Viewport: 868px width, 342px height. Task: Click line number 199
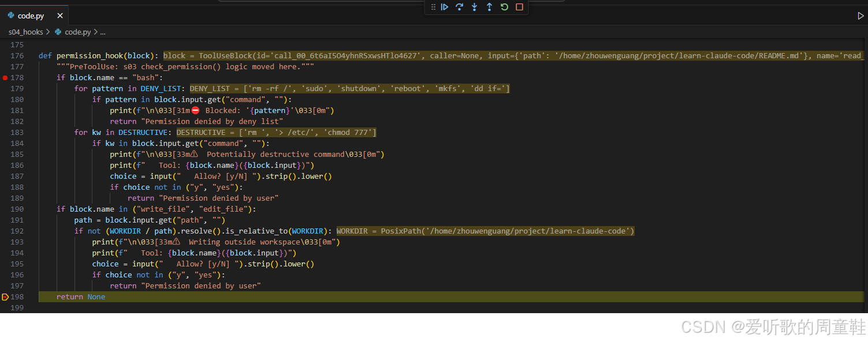17,307
